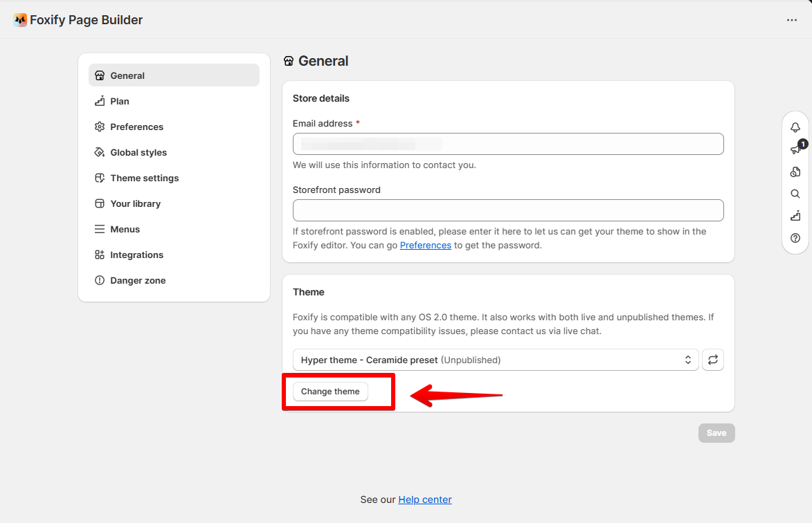Click 'We will use this information' text
Viewport: 812px width, 523px height.
point(384,165)
